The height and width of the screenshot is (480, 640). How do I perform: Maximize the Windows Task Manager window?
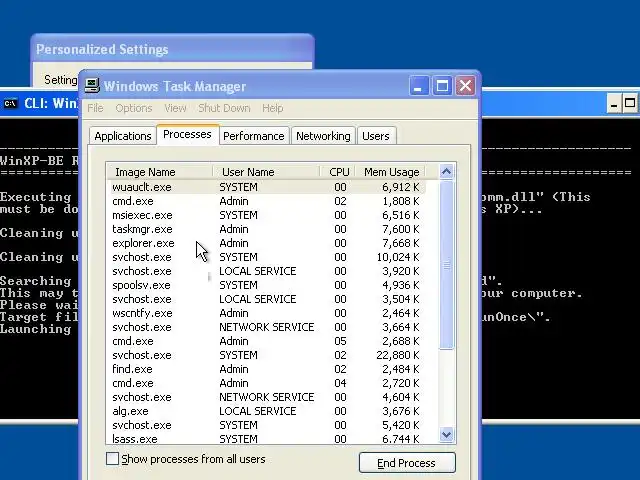click(x=442, y=86)
